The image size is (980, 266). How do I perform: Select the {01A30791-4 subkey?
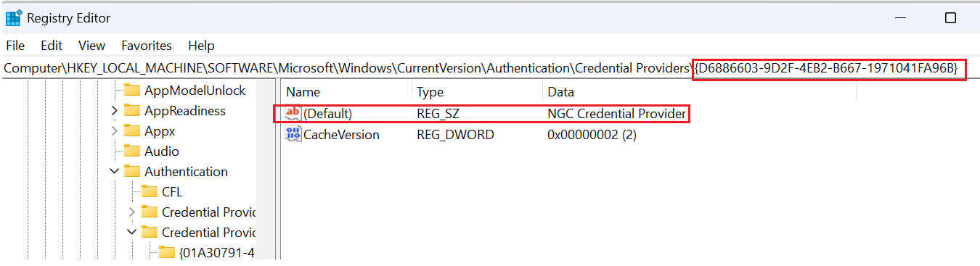pyautogui.click(x=217, y=253)
